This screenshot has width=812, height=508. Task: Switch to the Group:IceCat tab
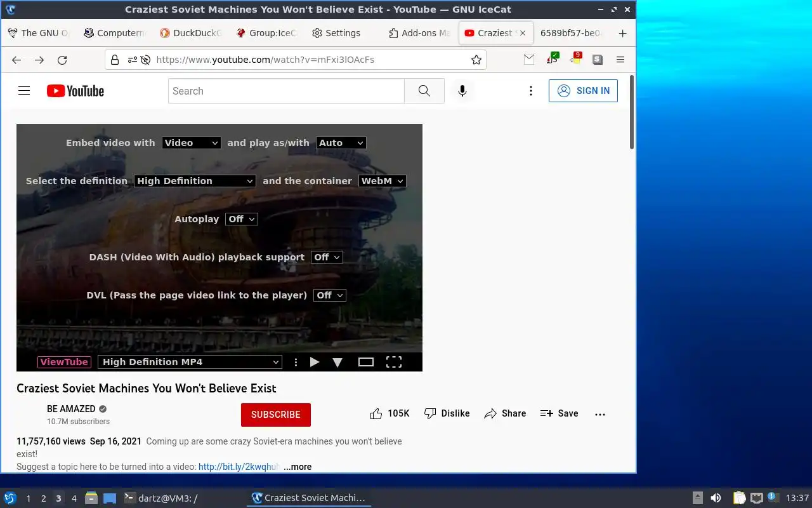click(266, 33)
